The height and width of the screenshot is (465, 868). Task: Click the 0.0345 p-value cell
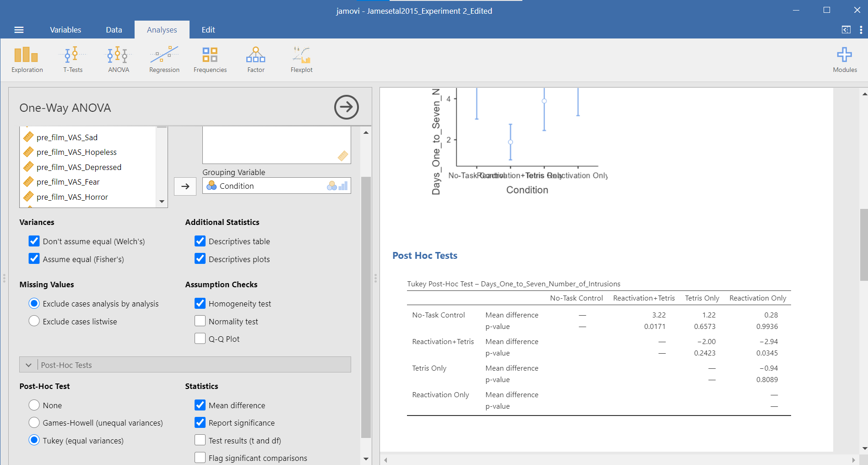767,353
